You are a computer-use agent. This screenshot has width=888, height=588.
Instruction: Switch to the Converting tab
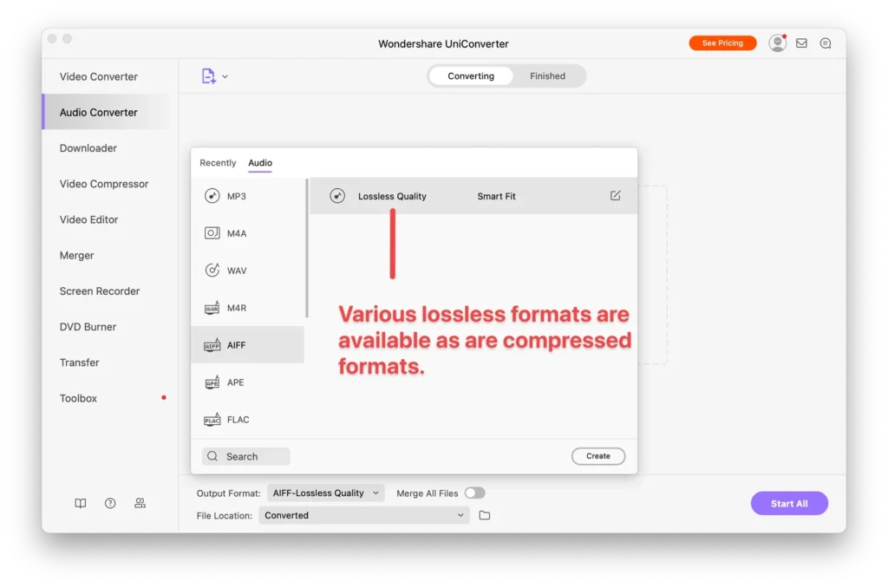pyautogui.click(x=471, y=76)
